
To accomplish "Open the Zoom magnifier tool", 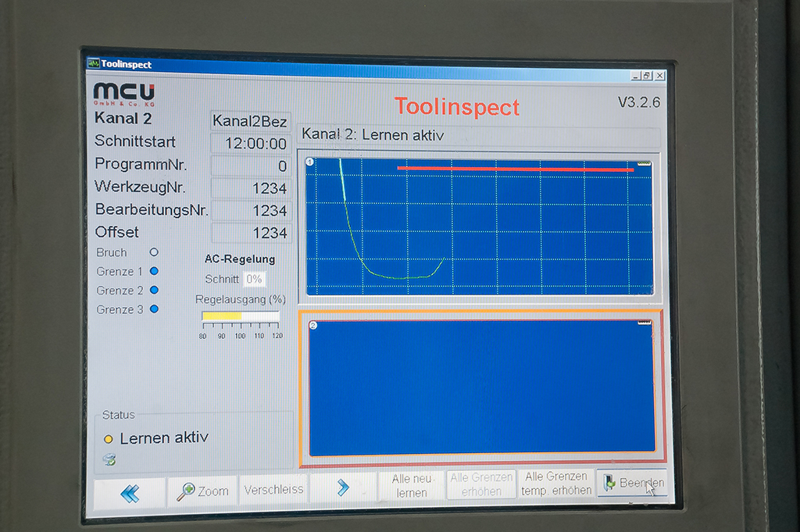I will pos(203,491).
